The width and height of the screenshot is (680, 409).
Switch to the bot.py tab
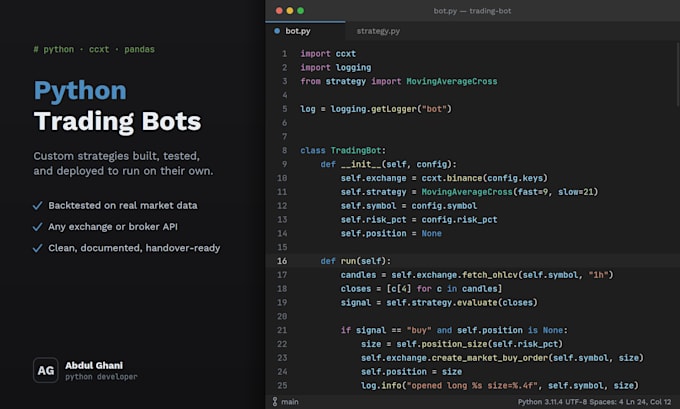coord(305,31)
